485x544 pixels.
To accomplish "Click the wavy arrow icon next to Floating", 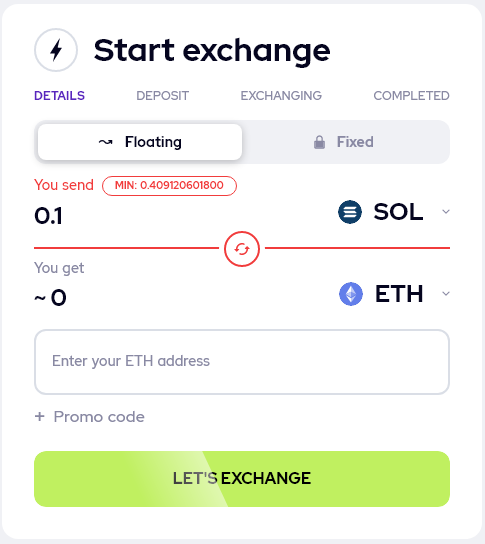I will tap(105, 142).
